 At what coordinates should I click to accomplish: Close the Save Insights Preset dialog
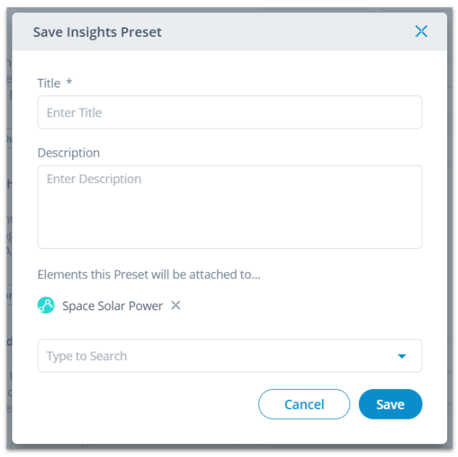[x=421, y=32]
